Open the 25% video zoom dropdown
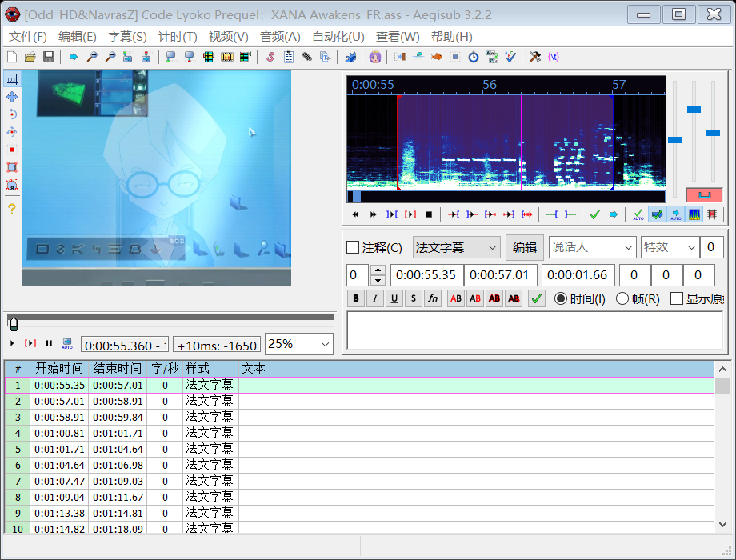 299,344
